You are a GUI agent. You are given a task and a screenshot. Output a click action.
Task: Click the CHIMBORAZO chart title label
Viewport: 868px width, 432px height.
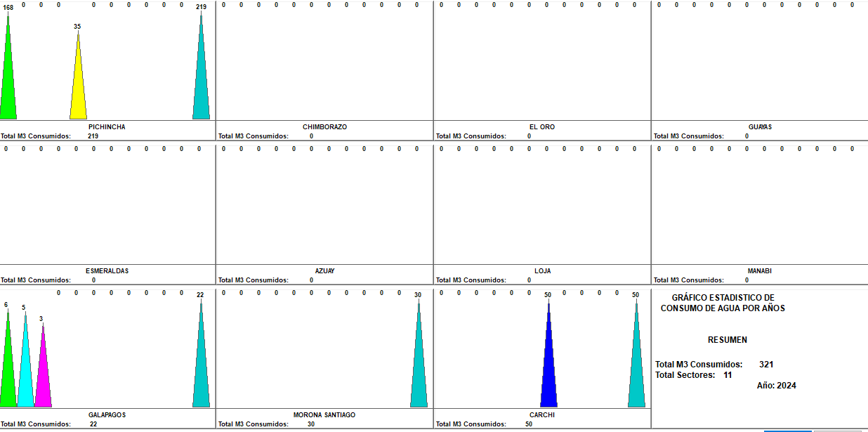click(x=324, y=127)
